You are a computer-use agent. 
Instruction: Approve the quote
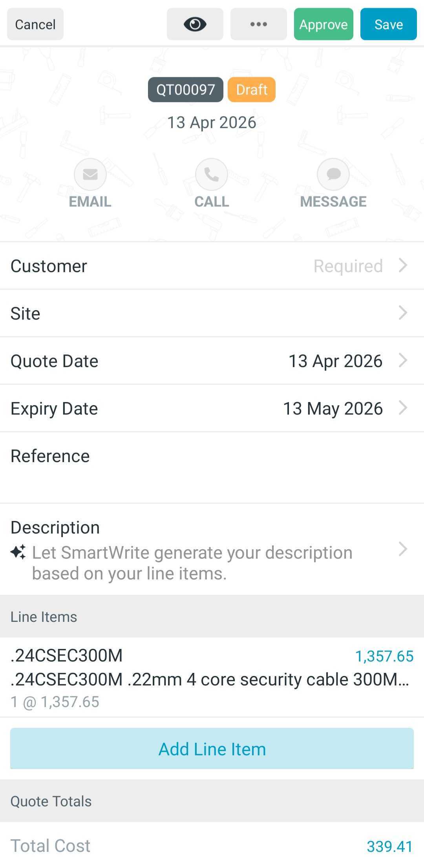click(323, 24)
